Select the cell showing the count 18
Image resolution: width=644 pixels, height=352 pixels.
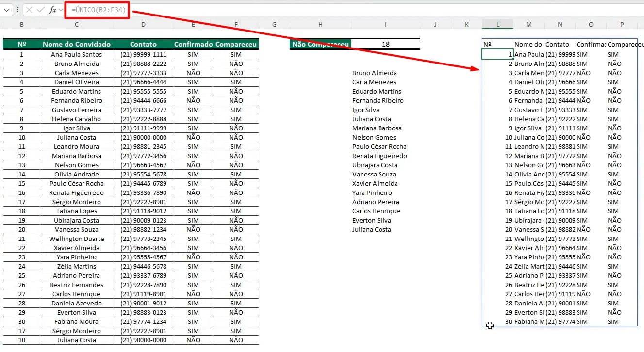(385, 44)
